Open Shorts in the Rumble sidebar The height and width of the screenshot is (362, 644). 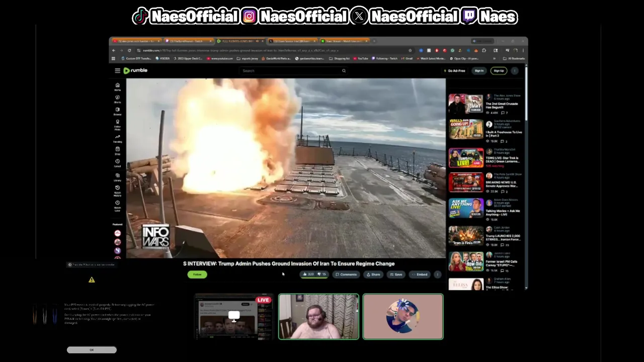click(117, 99)
